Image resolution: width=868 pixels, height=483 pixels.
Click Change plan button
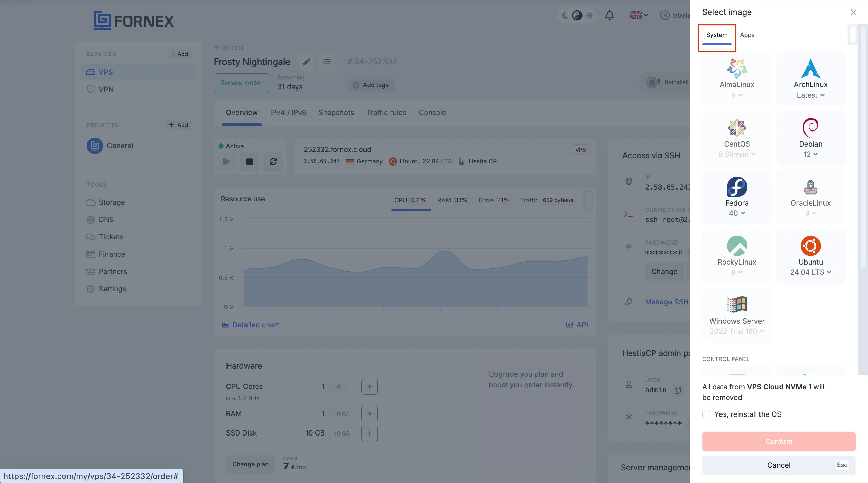pos(250,464)
